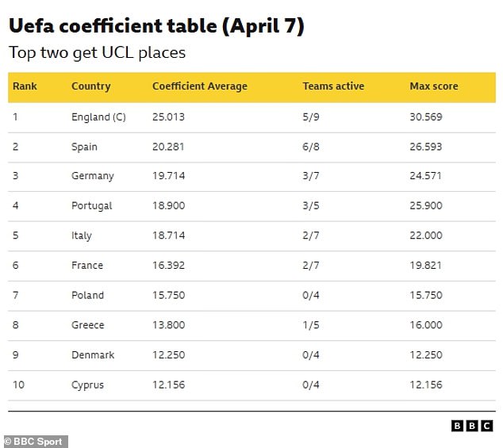This screenshot has height=448, width=503.
Task: Click Cyprus in the Country column
Action: pyautogui.click(x=87, y=385)
